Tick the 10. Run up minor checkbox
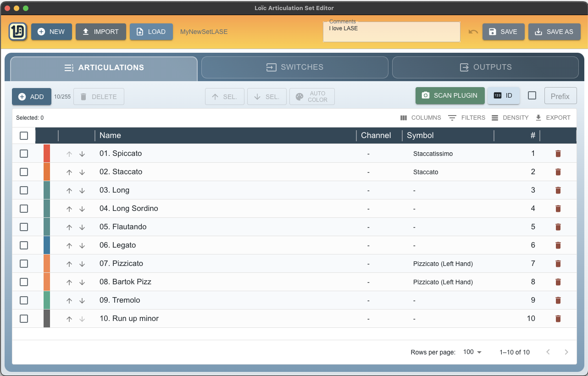The image size is (588, 376). (24, 319)
